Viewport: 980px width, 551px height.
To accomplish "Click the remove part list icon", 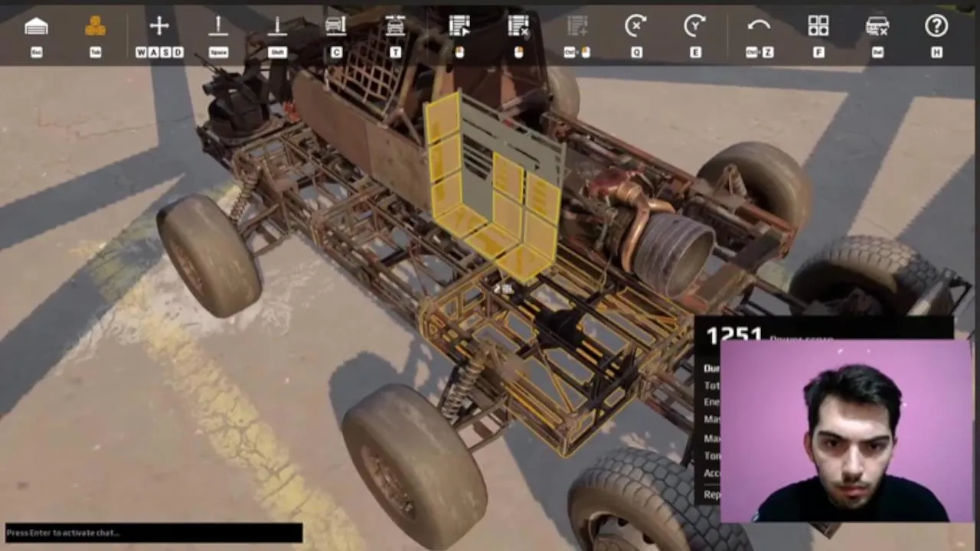I will click(x=518, y=27).
